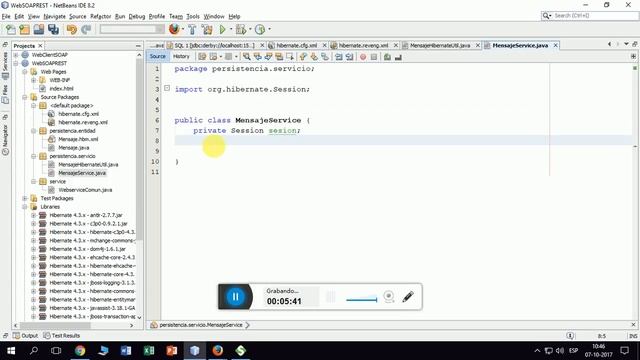The height and width of the screenshot is (360, 640).
Task: Click the Toggle Bookmark editor icon
Action: click(x=325, y=57)
